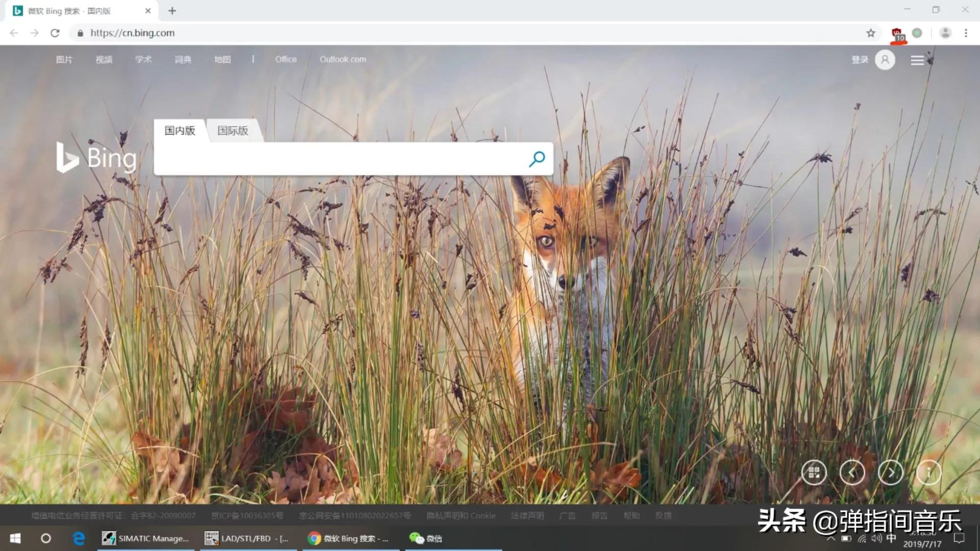Open a new browser tab
The width and height of the screenshot is (980, 551).
(172, 11)
